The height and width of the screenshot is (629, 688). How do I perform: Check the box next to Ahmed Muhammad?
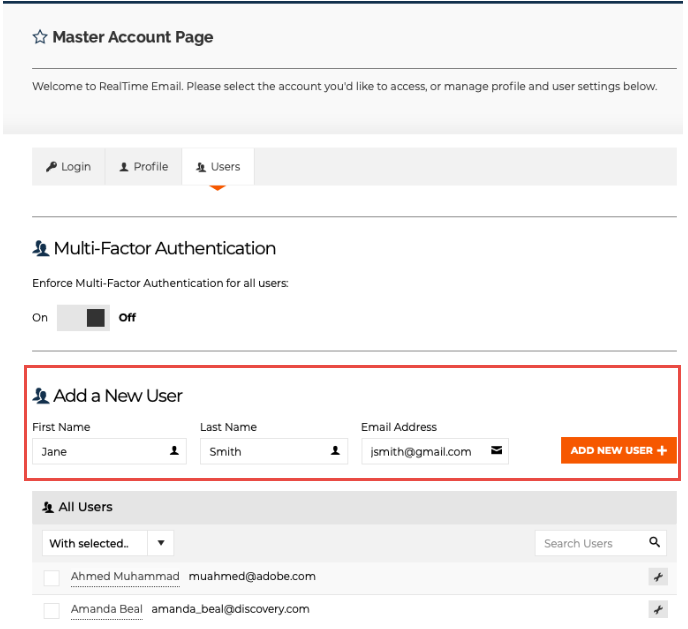[x=52, y=577]
